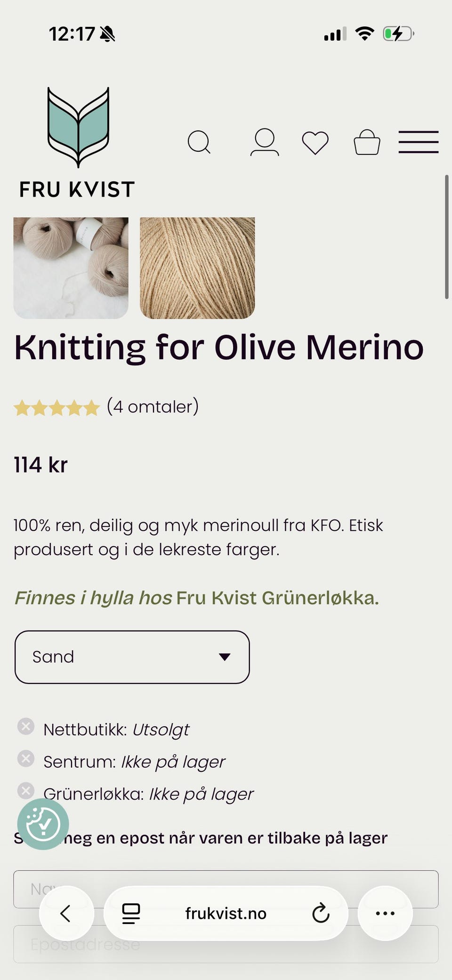Open the Fru Kvist Grünerløkka link

point(277,598)
